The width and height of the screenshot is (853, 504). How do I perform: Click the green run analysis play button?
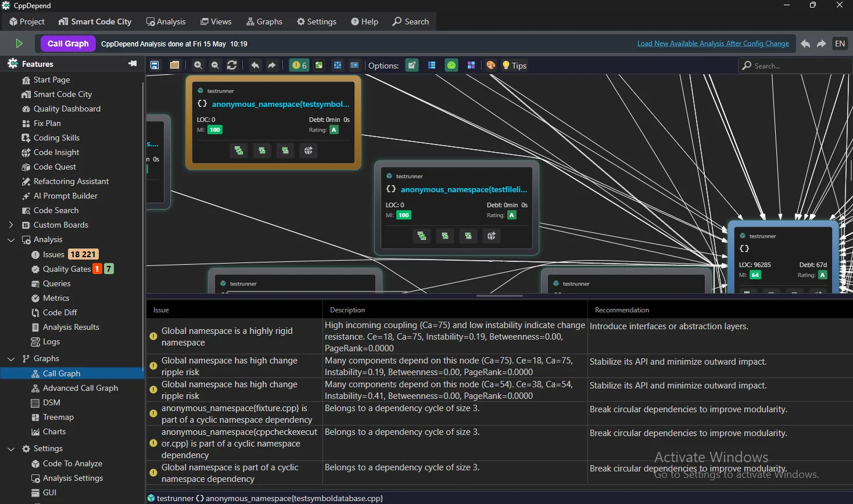coord(19,44)
